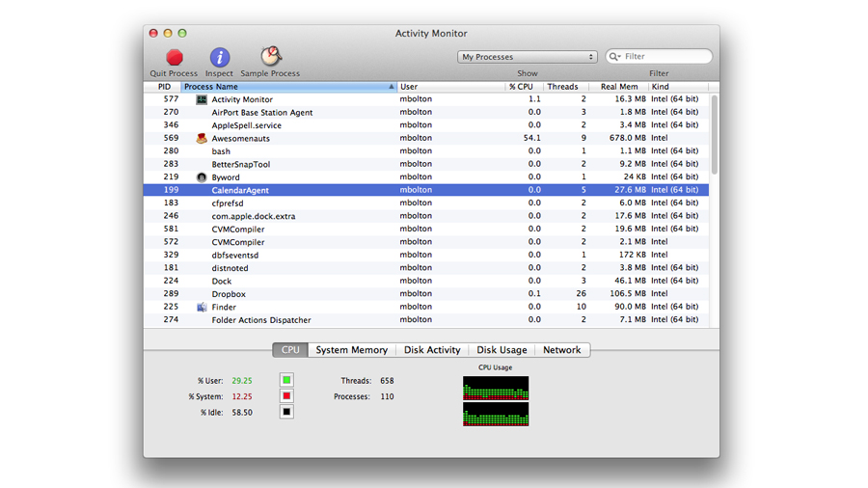Click the Sample Process icon

271,57
